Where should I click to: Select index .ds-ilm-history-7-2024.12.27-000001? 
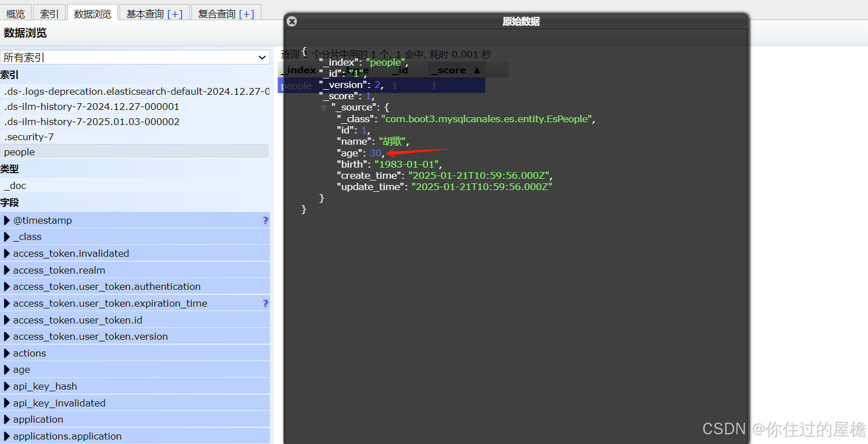pos(135,107)
